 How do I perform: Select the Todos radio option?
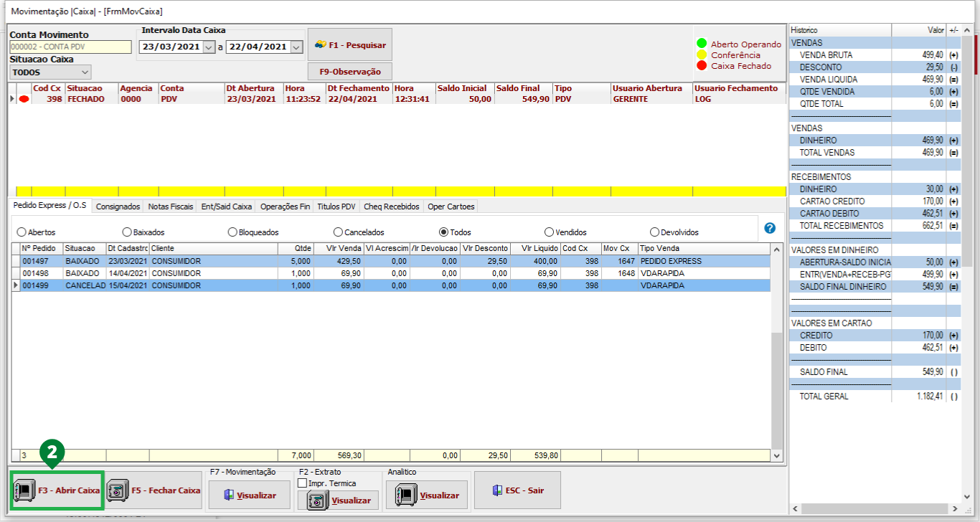[443, 232]
